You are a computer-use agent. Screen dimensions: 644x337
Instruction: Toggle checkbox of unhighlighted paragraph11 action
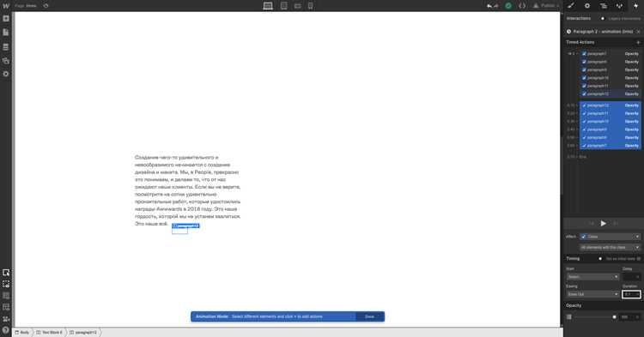point(584,86)
